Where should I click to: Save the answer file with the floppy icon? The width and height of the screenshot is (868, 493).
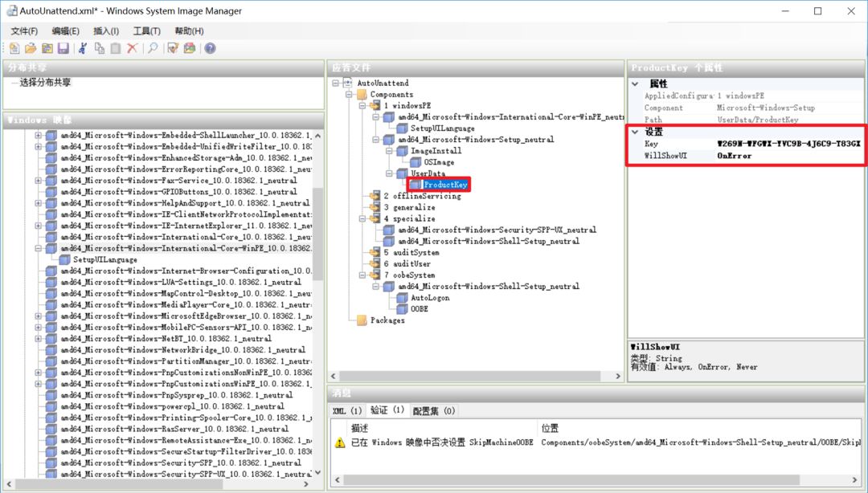pos(63,49)
